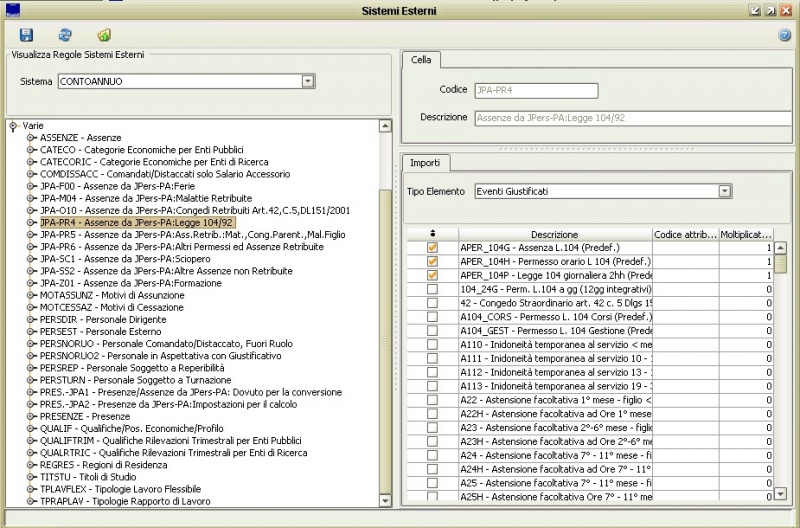Click the Save floppy disk icon
Image resolution: width=800 pixels, height=528 pixels.
27,35
